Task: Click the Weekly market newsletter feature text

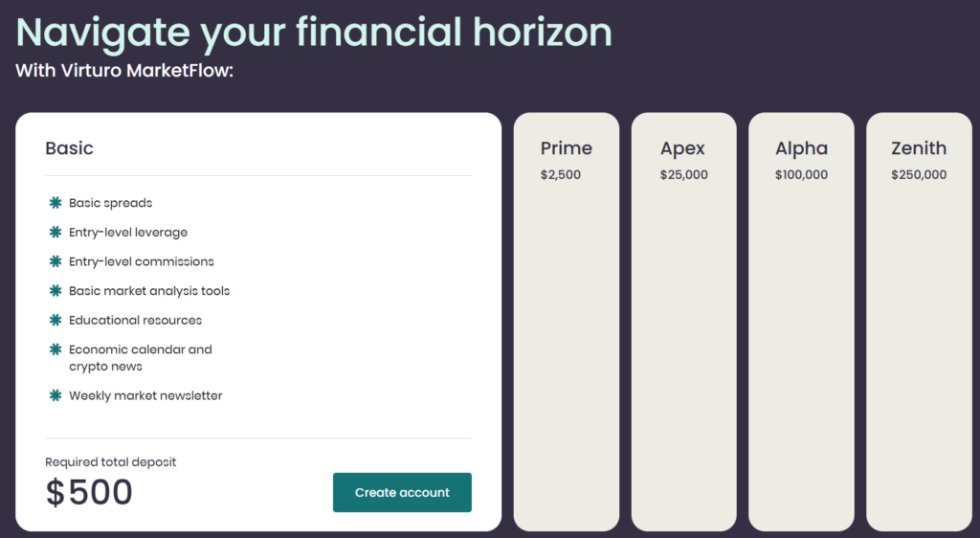Action: click(145, 395)
